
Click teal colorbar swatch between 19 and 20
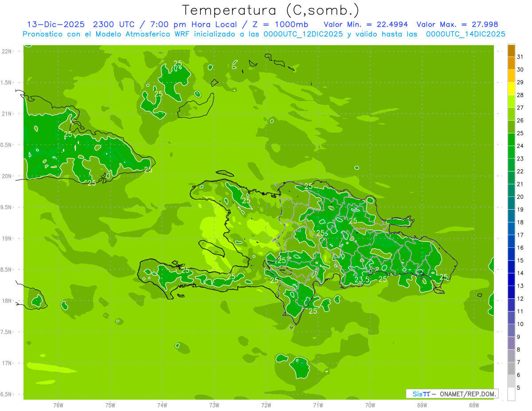[x=511, y=203]
